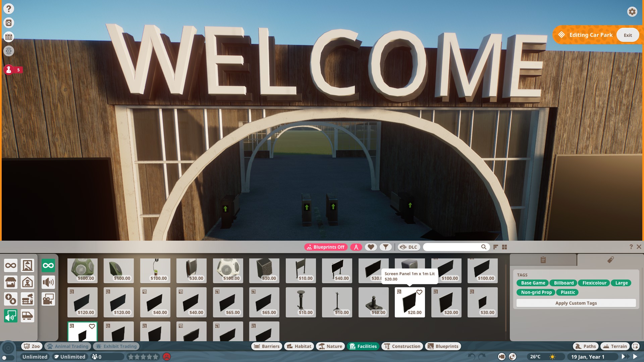Toggle the pink compass filter button
Image resolution: width=644 pixels, height=362 pixels.
coord(356,247)
